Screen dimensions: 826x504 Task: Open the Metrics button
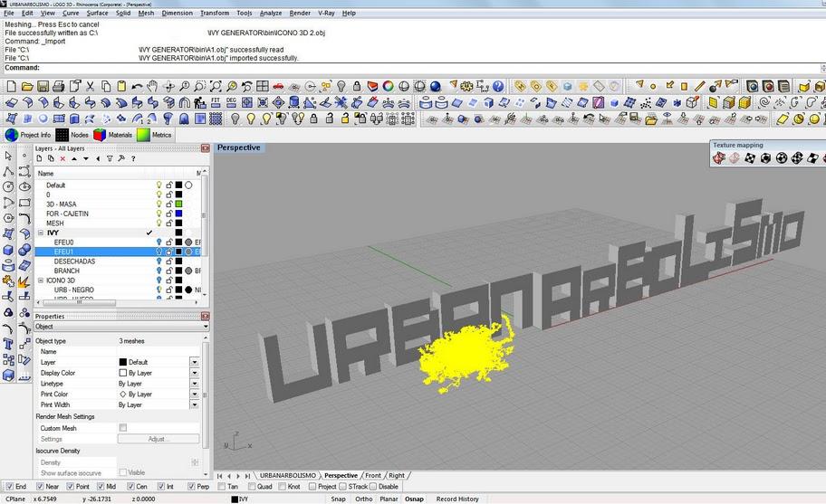pyautogui.click(x=154, y=135)
